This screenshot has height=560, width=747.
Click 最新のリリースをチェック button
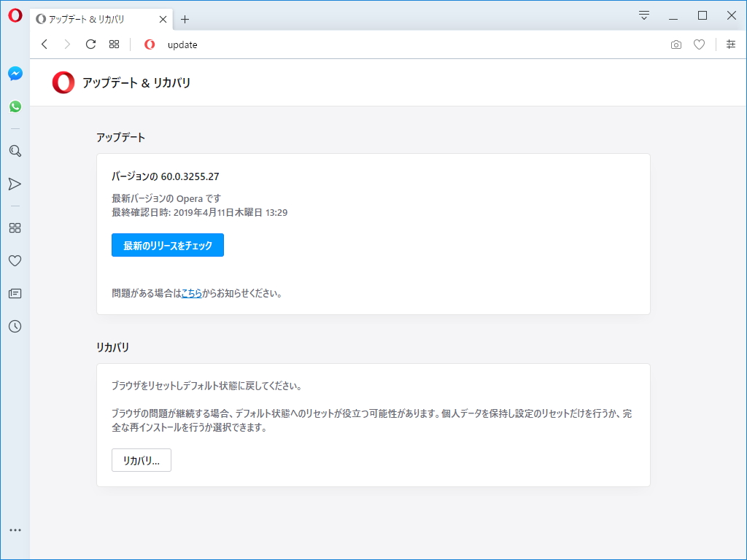(x=167, y=245)
